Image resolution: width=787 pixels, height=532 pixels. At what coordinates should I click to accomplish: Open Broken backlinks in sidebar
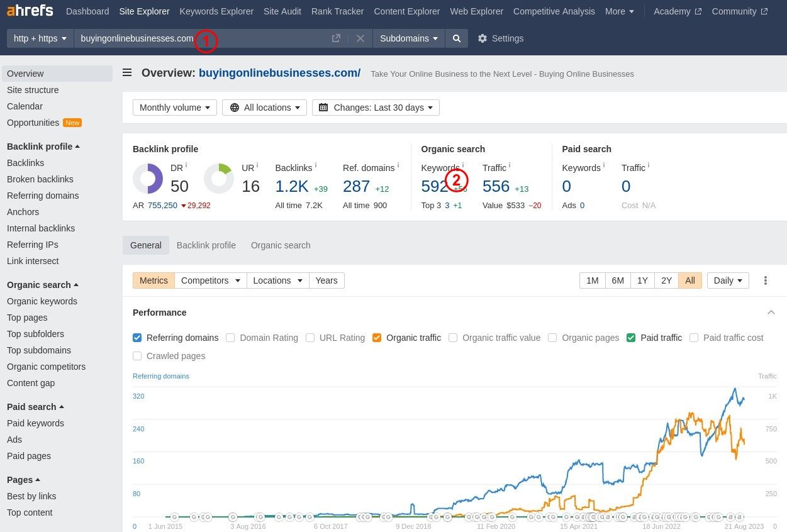[x=40, y=179]
